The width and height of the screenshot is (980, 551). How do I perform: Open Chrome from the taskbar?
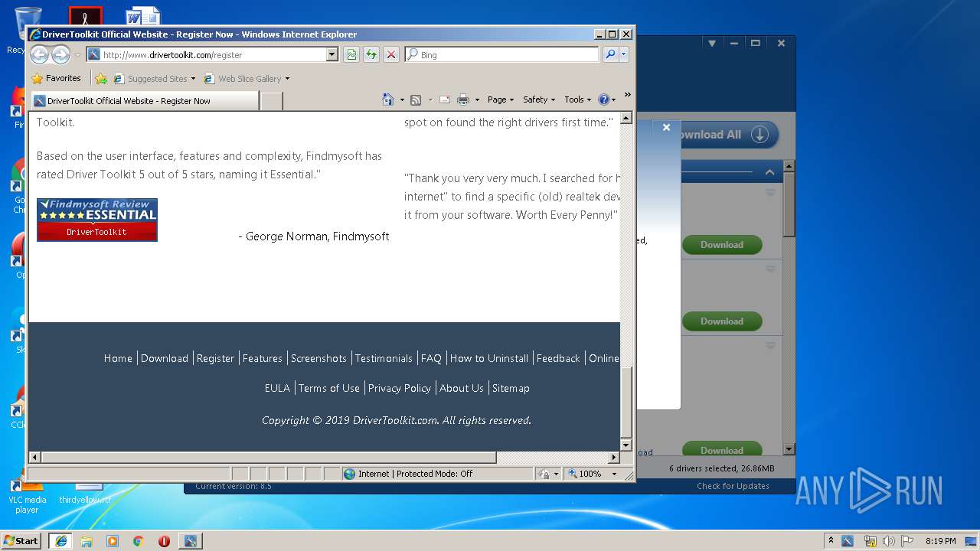[x=139, y=540]
